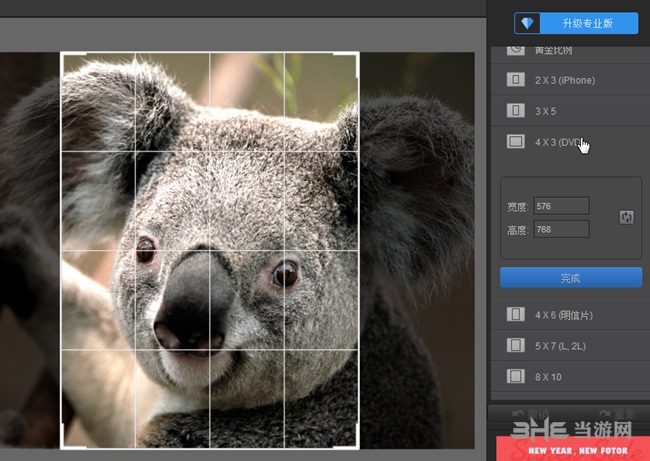Open the NEW YEAR, NEW FOTOR banner

click(x=573, y=449)
